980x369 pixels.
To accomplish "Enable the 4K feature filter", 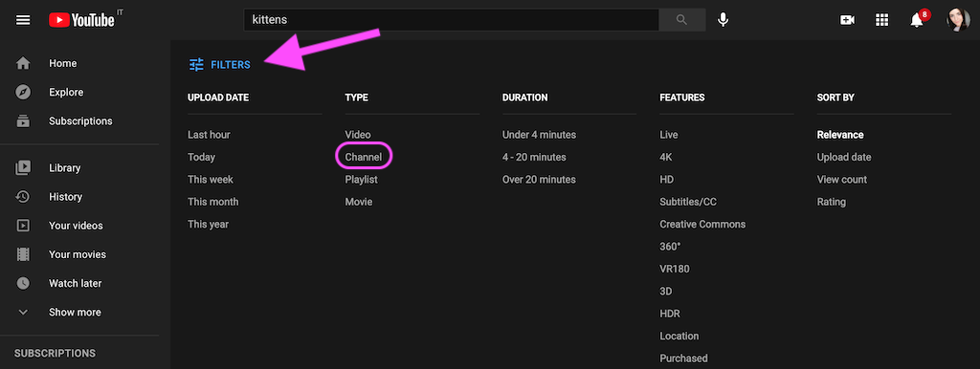I will click(666, 158).
